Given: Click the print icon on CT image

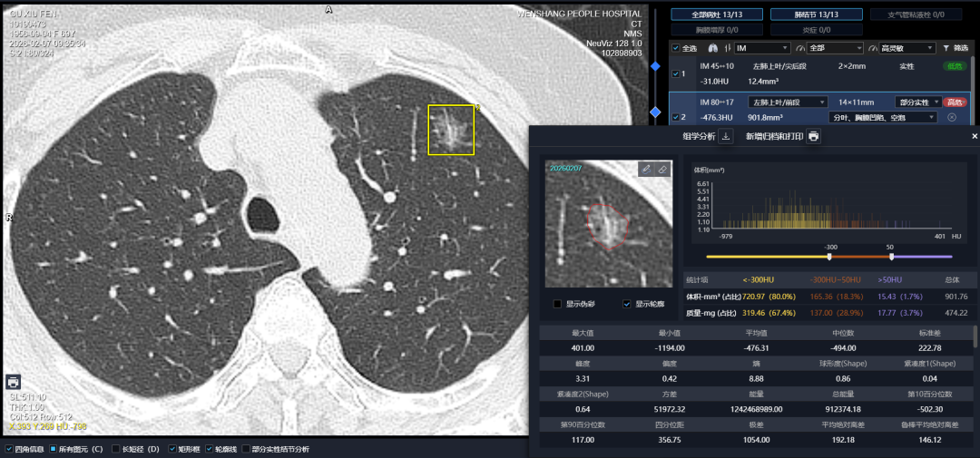Looking at the screenshot, I should coord(14,382).
